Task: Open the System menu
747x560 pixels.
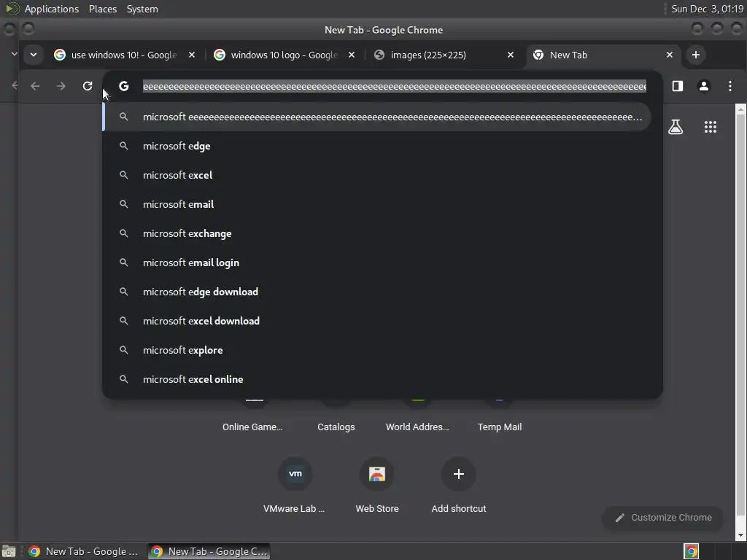Action: click(142, 9)
